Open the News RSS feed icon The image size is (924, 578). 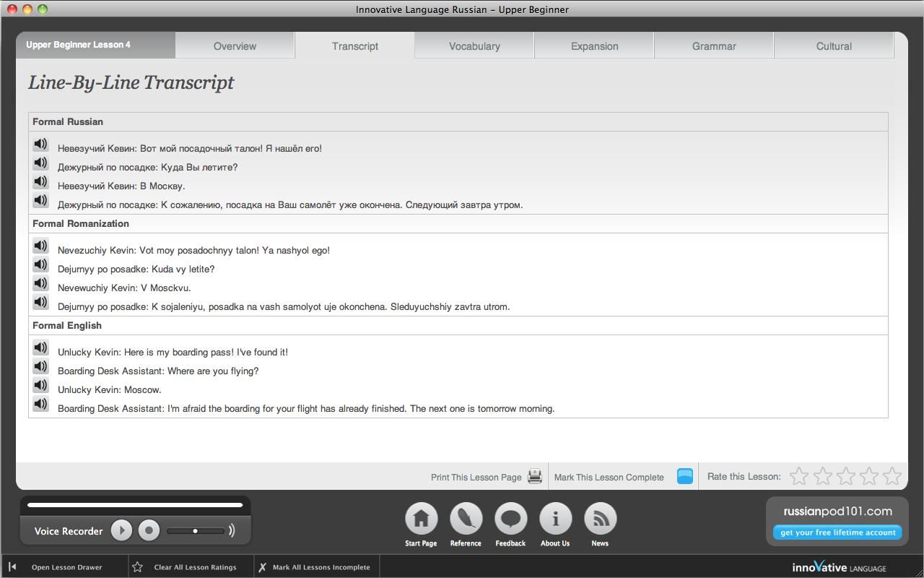pos(600,519)
